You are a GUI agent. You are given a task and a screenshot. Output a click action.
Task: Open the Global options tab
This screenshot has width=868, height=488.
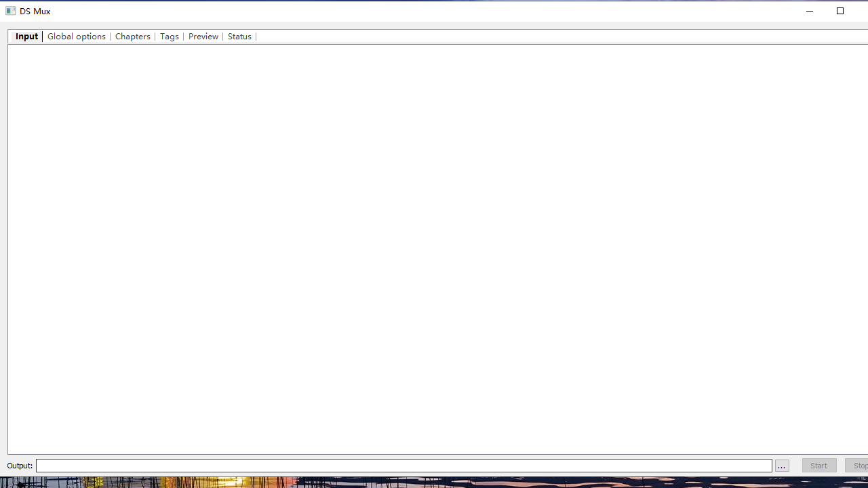tap(77, 37)
